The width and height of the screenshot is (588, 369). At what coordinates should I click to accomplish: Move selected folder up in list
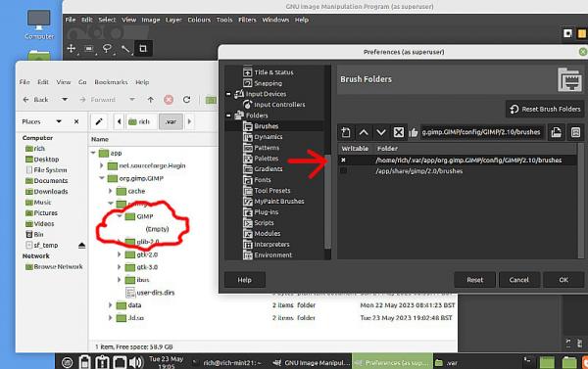coord(364,132)
